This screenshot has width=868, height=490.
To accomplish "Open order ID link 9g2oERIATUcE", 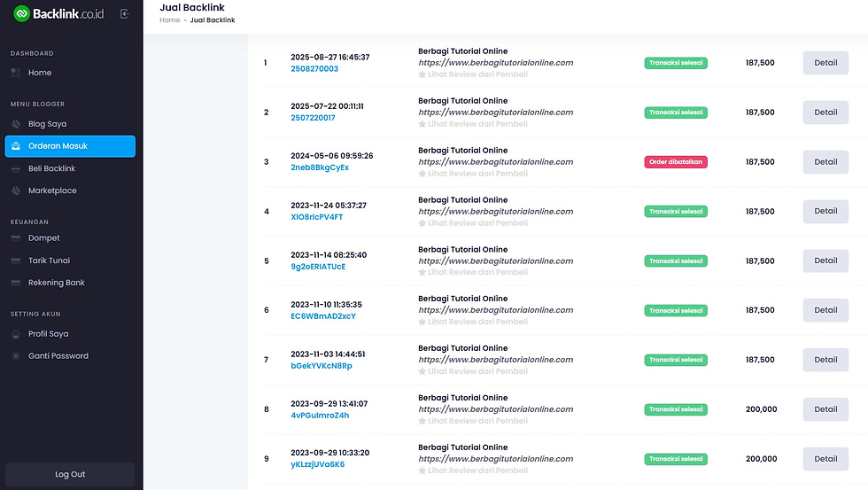I will click(x=318, y=267).
